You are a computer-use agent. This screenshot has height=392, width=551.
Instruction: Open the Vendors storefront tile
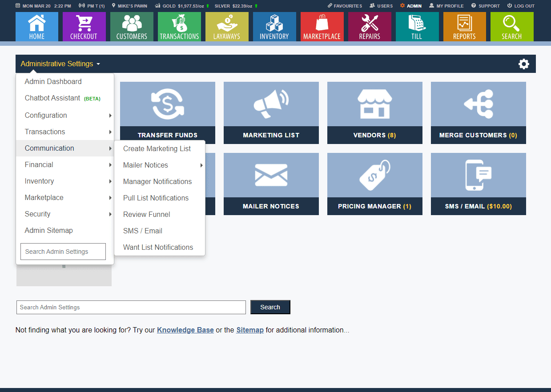pyautogui.click(x=374, y=113)
